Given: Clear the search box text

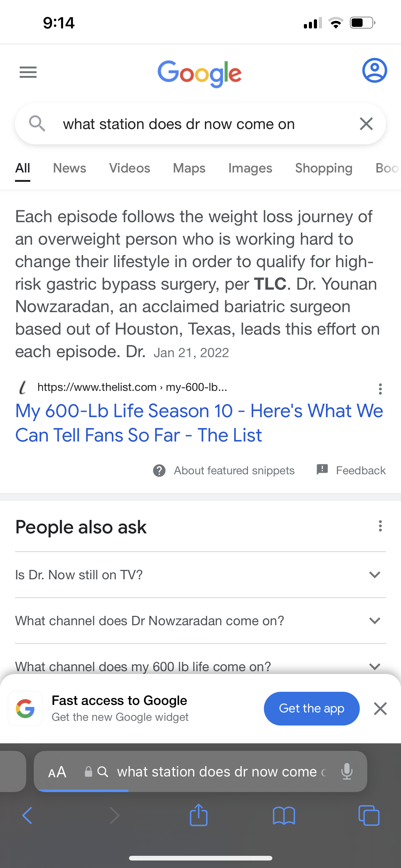Looking at the screenshot, I should coord(366,124).
